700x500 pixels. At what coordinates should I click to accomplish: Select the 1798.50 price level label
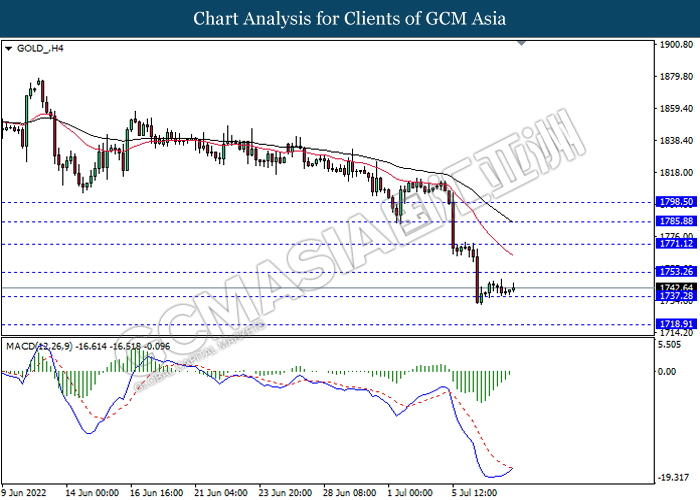pyautogui.click(x=676, y=202)
